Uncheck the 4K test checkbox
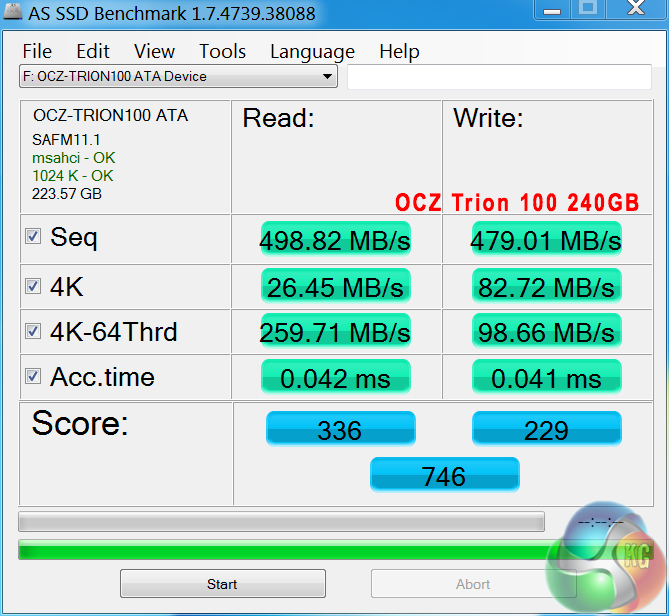The image size is (669, 616). click(33, 286)
